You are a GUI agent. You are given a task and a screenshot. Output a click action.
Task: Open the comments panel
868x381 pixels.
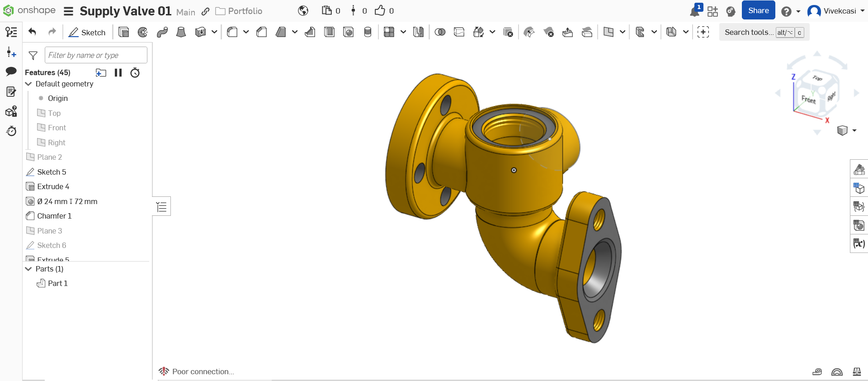11,71
